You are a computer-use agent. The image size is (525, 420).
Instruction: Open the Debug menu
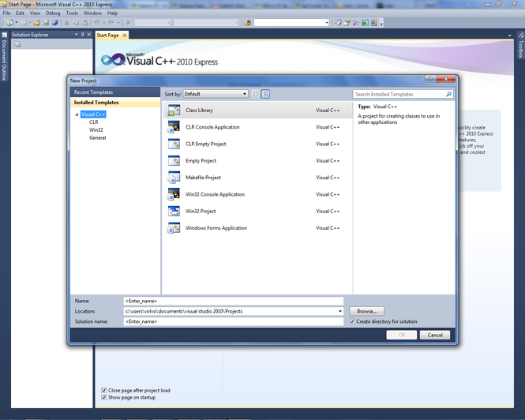click(x=53, y=13)
